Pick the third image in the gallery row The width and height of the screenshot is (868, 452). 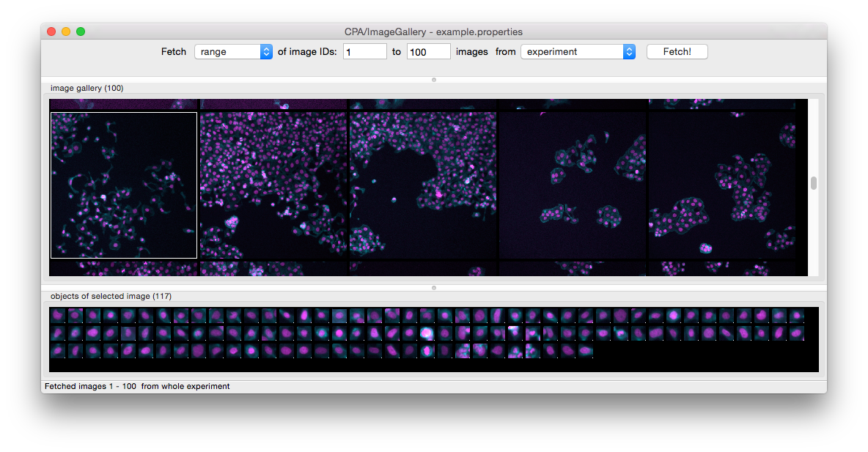423,185
